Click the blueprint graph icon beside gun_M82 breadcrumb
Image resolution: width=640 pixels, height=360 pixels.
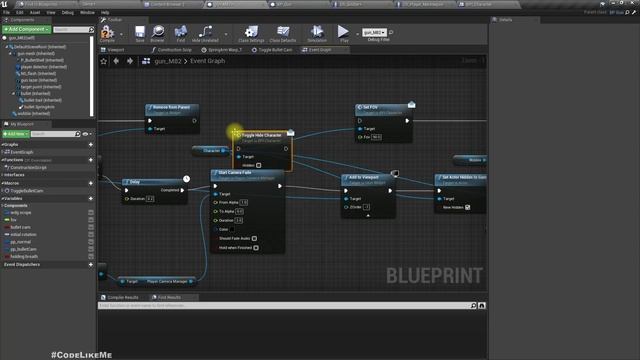[x=146, y=61]
